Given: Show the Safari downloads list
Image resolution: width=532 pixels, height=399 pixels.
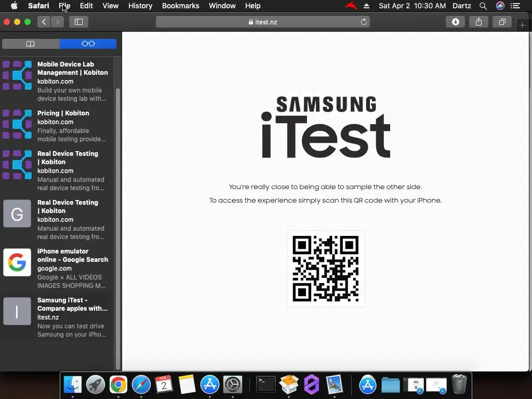Looking at the screenshot, I should pos(455,22).
